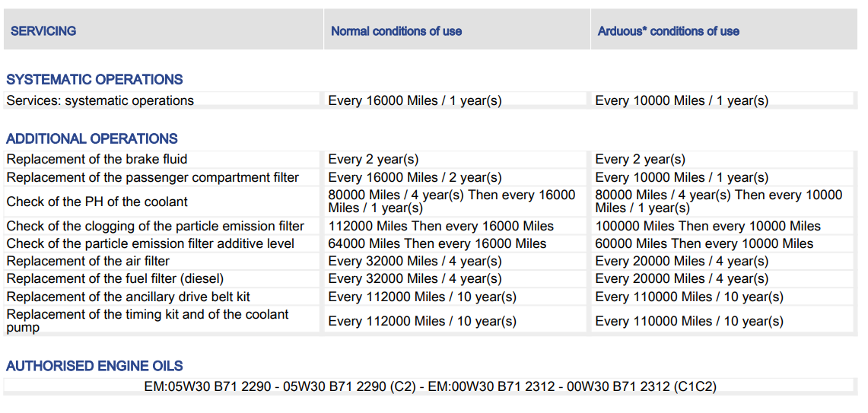
Task: Select 'Replacement of the air filter' row label
Action: point(88,261)
